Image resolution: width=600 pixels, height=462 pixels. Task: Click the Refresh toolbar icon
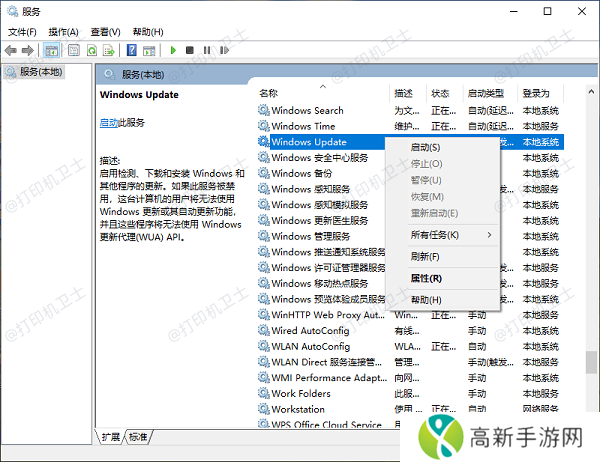92,50
